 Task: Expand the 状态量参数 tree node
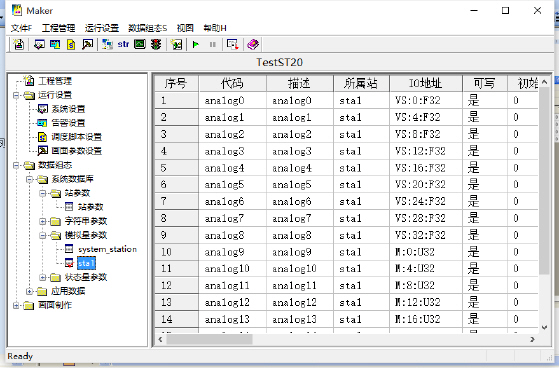pos(43,277)
